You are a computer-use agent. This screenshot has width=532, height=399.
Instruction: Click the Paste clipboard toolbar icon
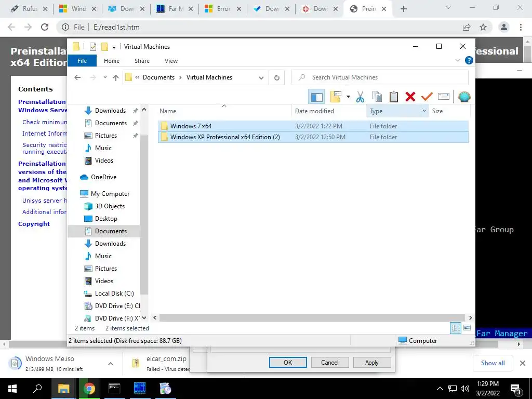pos(394,97)
